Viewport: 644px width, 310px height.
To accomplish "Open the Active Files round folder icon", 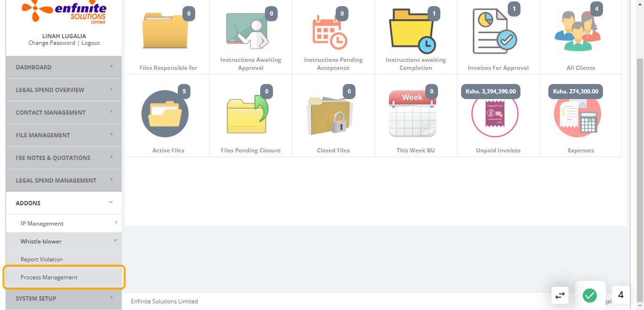I will coord(165,114).
